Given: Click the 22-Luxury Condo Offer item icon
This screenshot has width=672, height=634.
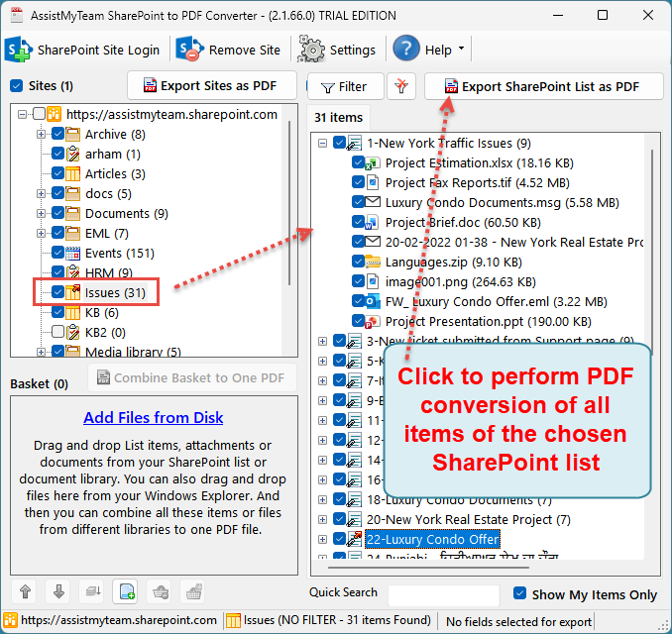Looking at the screenshot, I should 355,539.
